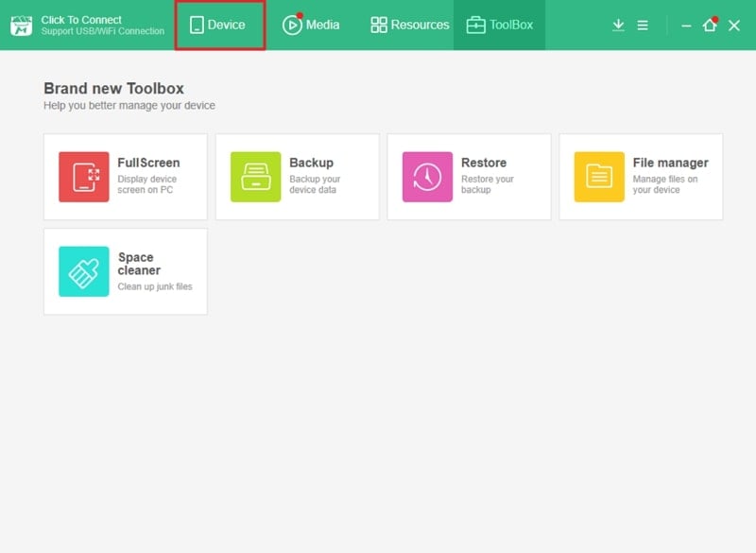Click the red FullScreen icon
756x553 pixels.
click(x=84, y=177)
